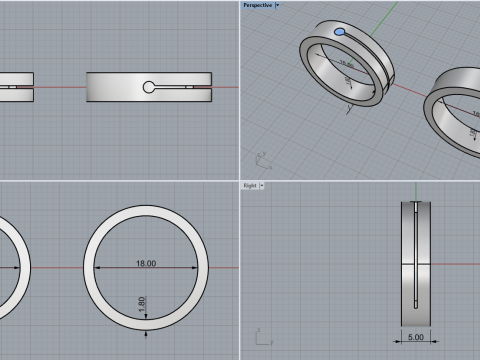Click the world axes icon in Perspective viewport

263,161
